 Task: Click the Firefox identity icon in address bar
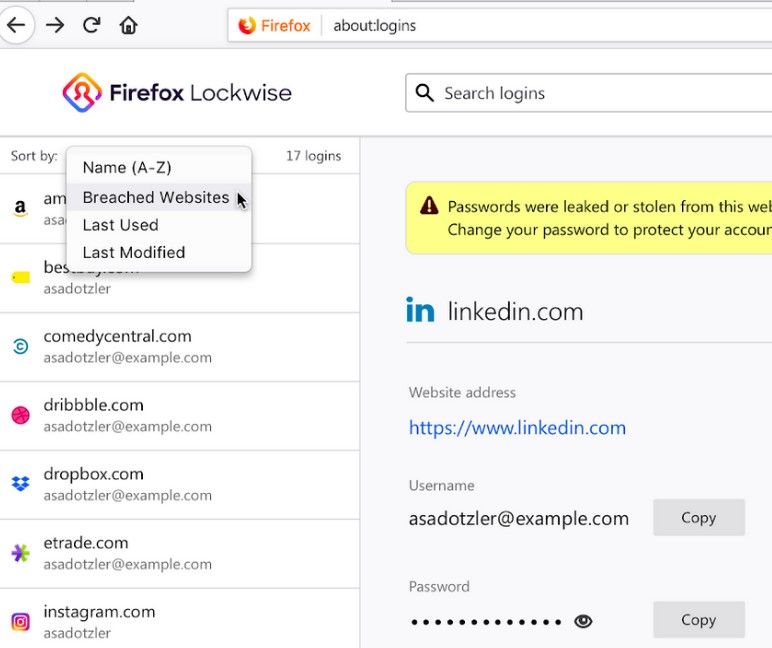coord(247,25)
